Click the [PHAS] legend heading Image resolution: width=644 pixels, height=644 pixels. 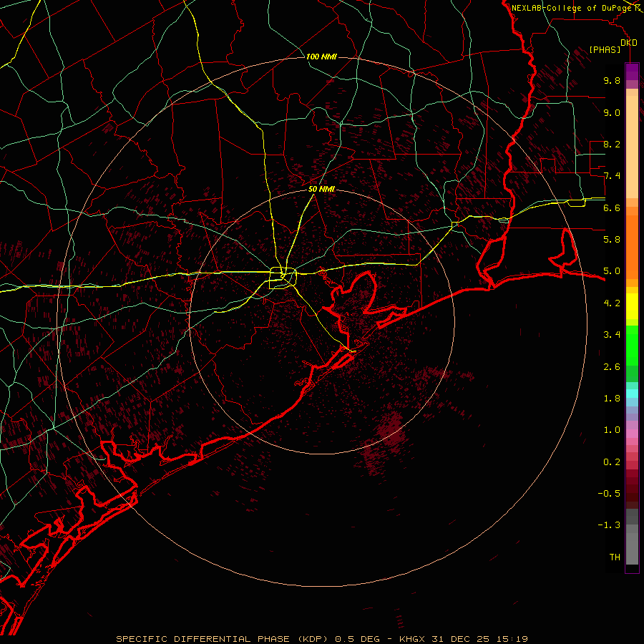[605, 50]
